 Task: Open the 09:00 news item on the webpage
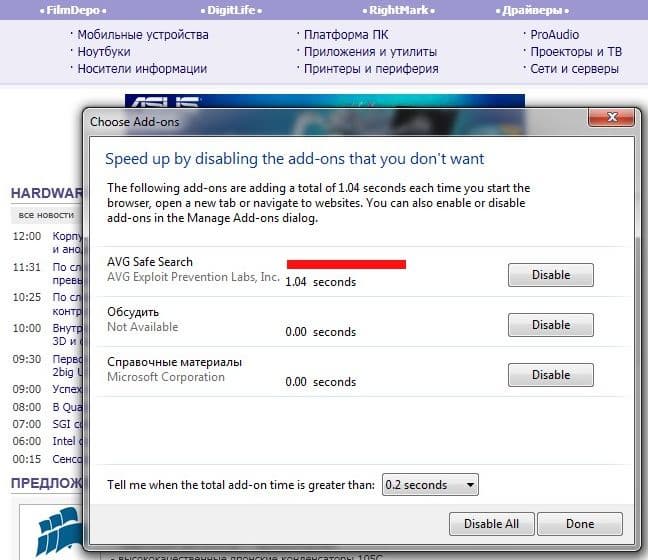tap(67, 389)
